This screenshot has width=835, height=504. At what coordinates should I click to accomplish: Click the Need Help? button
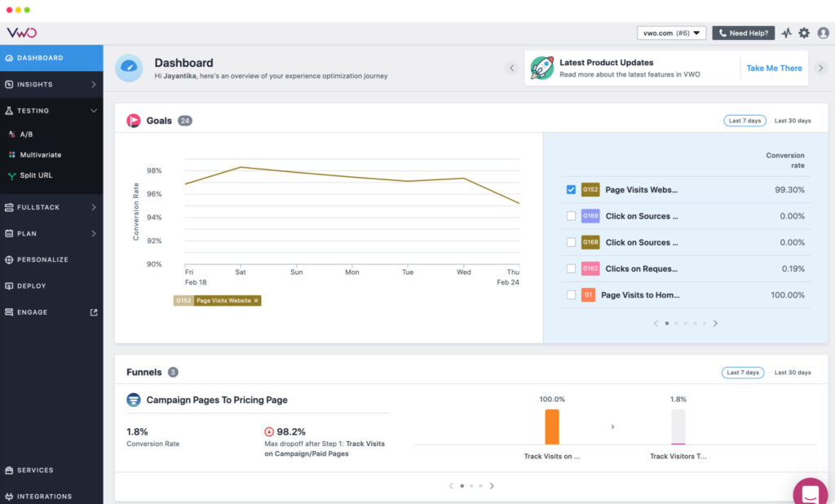tap(744, 33)
